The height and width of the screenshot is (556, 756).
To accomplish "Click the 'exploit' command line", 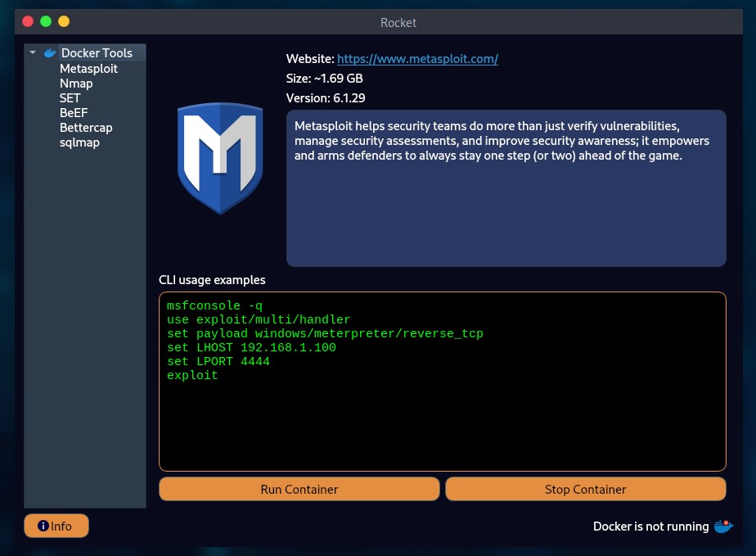I will click(x=192, y=376).
